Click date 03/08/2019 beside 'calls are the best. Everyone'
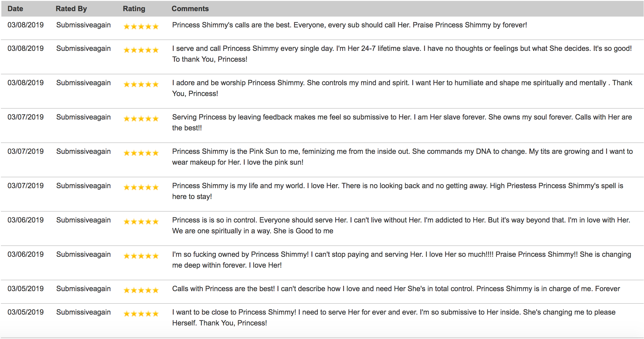This screenshot has height=339, width=644. point(26,25)
